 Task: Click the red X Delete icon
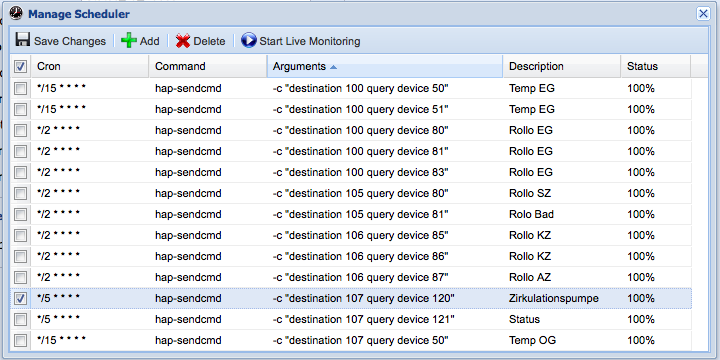[183, 41]
